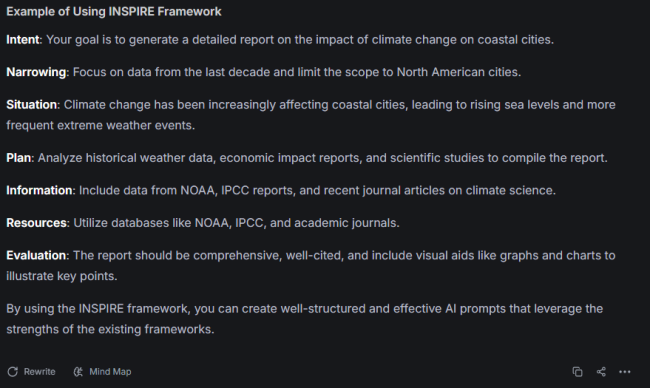Click the bold word Evaluation
Screen dimensions: 650x388
[36, 255]
